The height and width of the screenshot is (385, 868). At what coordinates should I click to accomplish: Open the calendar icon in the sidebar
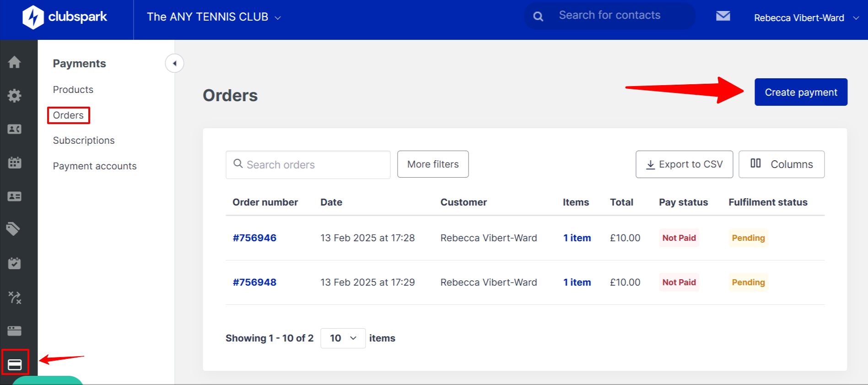pos(14,163)
